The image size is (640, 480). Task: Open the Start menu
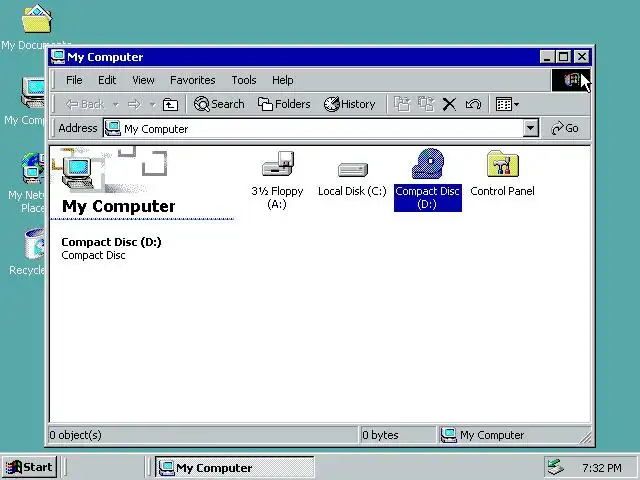[29, 467]
